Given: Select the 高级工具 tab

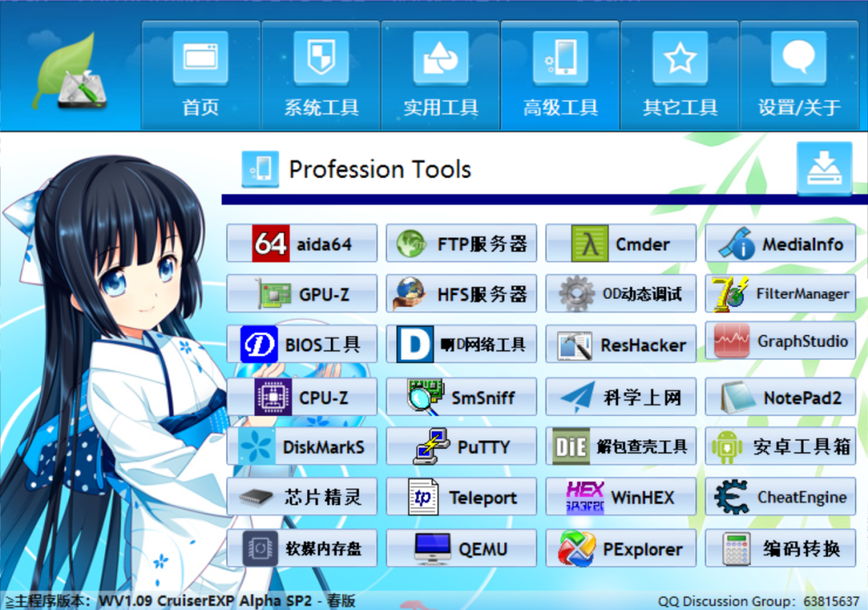Looking at the screenshot, I should (x=560, y=76).
